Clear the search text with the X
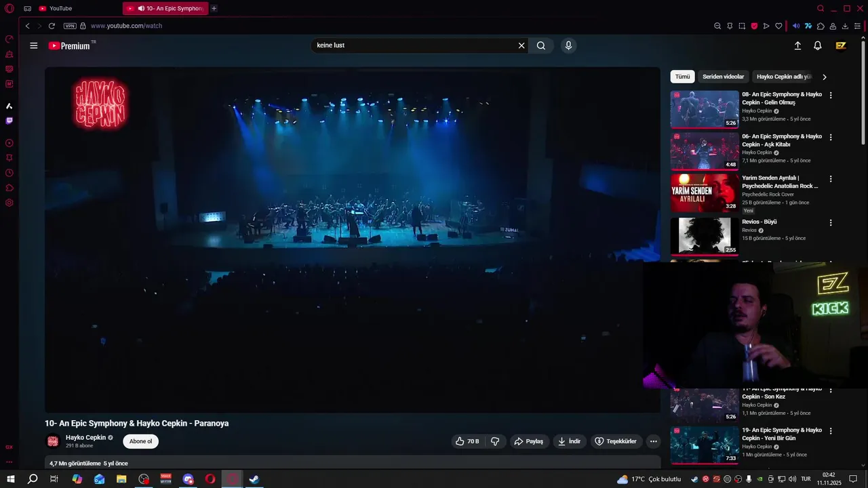Image resolution: width=868 pixels, height=488 pixels. pyautogui.click(x=521, y=45)
